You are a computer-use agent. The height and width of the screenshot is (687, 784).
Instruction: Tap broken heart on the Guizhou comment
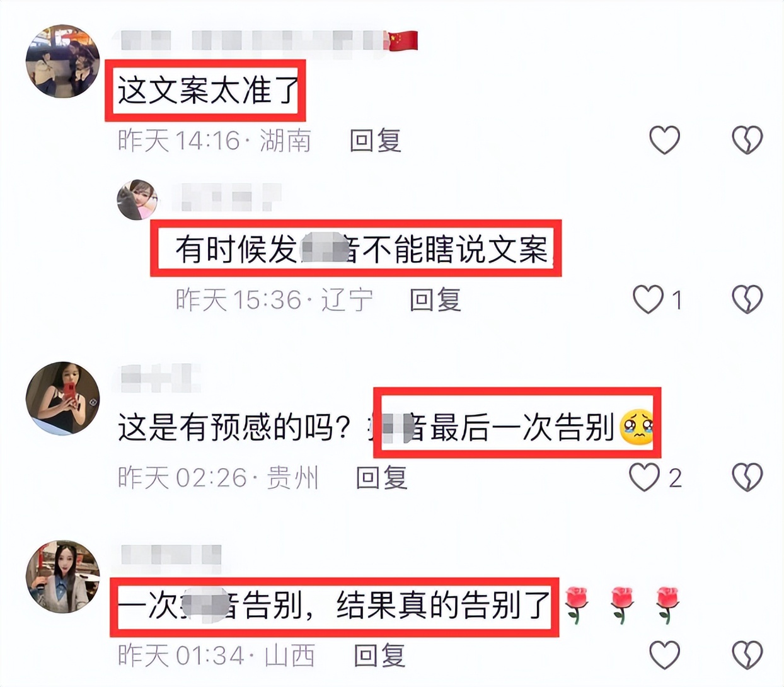747,477
